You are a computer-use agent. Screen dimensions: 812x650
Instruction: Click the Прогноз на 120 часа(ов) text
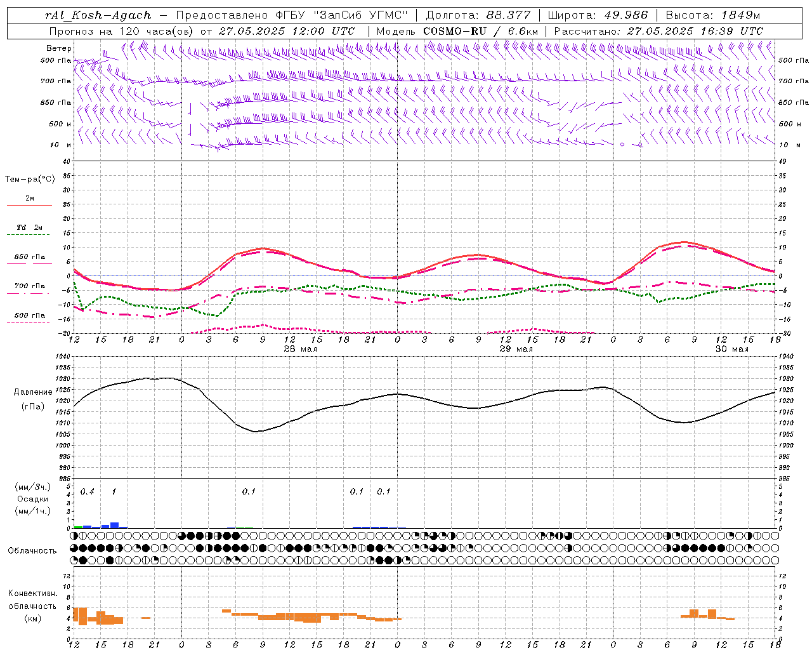pyautogui.click(x=122, y=31)
